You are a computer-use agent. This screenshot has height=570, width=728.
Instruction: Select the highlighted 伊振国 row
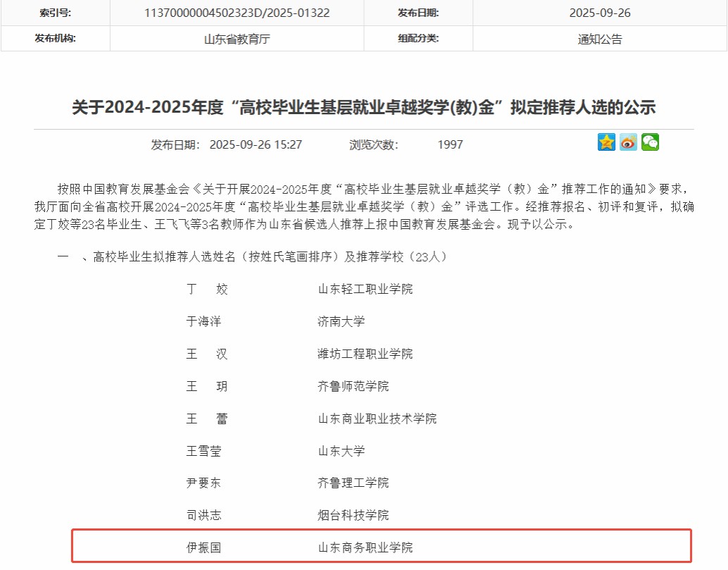382,547
